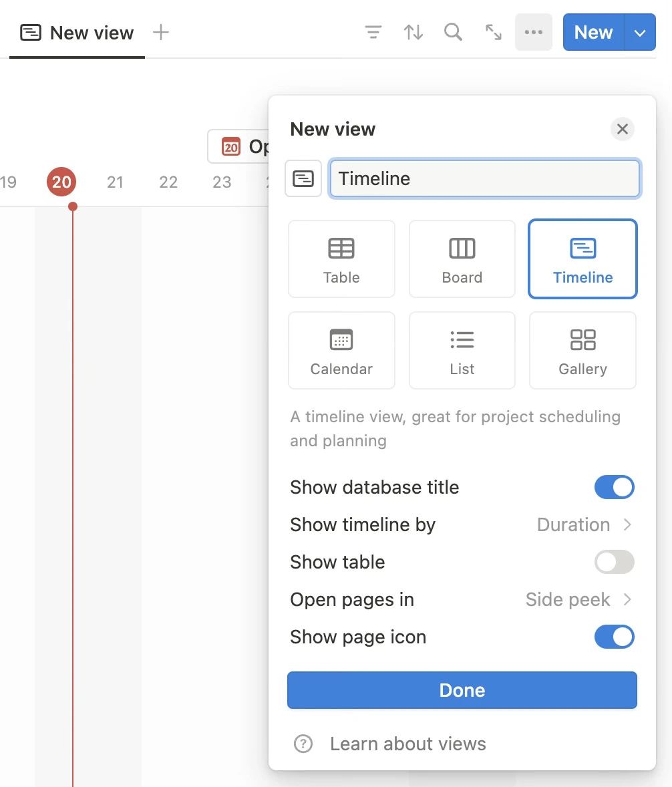The height and width of the screenshot is (787, 672).
Task: Open the three-dot view options menu
Action: [x=534, y=33]
